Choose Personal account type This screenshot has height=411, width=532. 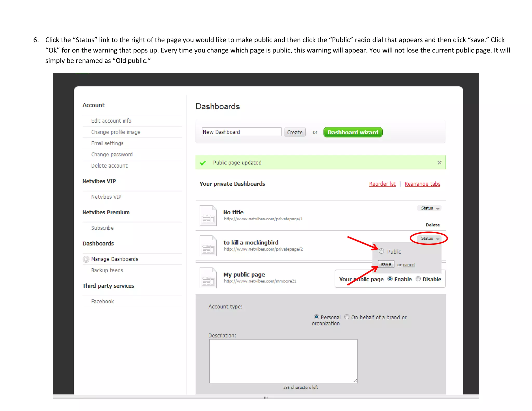pyautogui.click(x=316, y=317)
